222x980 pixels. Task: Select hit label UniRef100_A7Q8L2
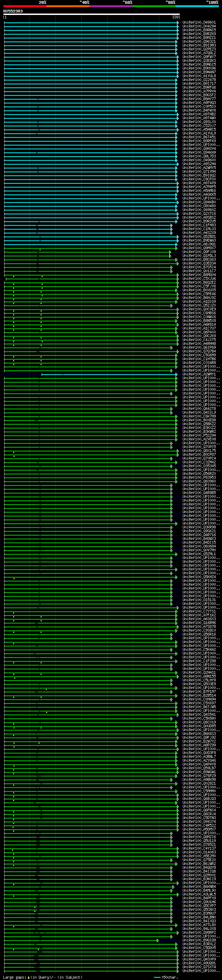point(199,53)
